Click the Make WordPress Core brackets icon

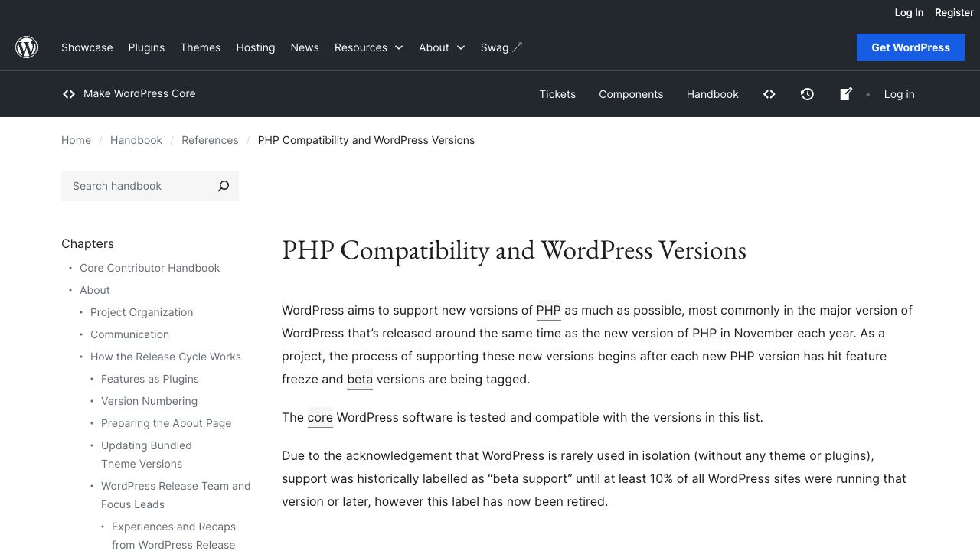[x=69, y=94]
